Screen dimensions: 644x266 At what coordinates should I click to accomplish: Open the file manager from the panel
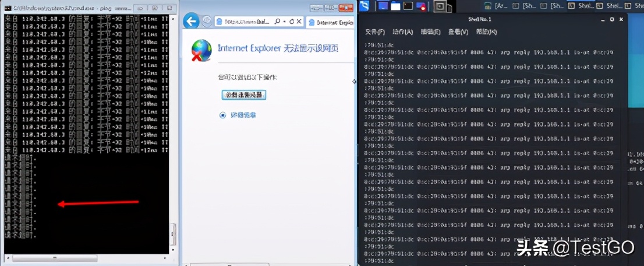pos(395,6)
